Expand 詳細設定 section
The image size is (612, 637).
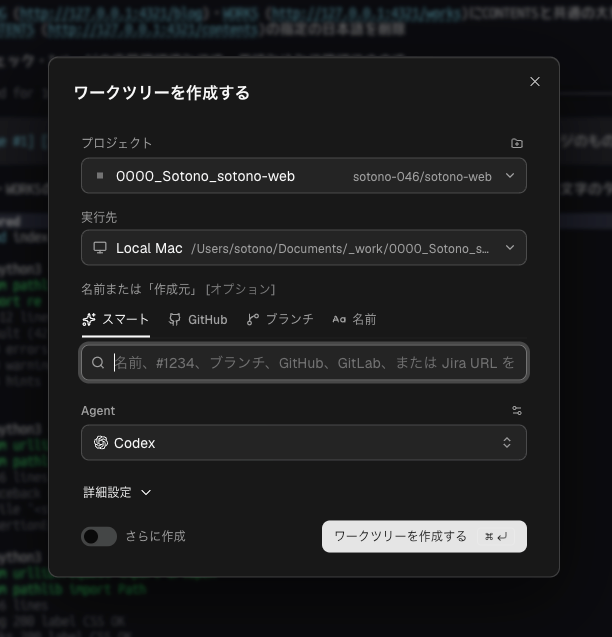117,492
